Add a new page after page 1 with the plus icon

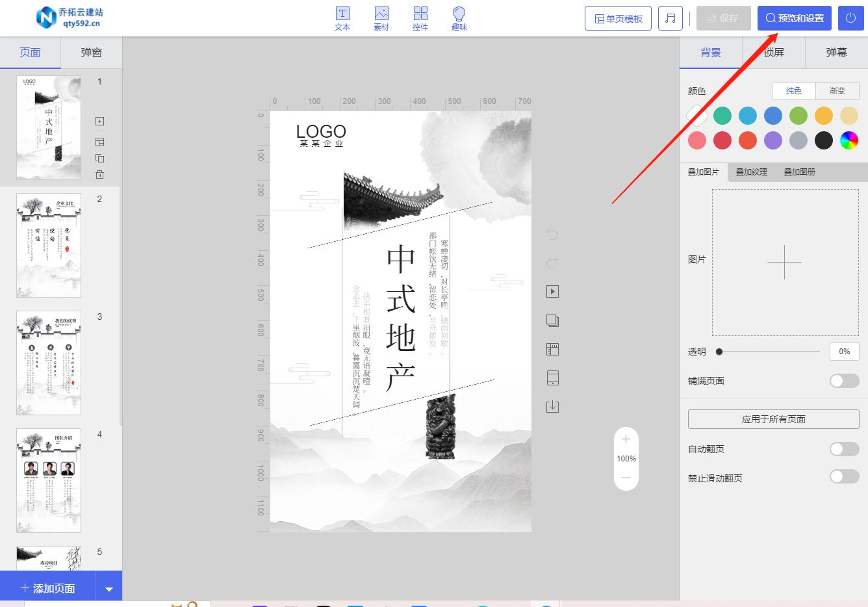pyautogui.click(x=99, y=121)
